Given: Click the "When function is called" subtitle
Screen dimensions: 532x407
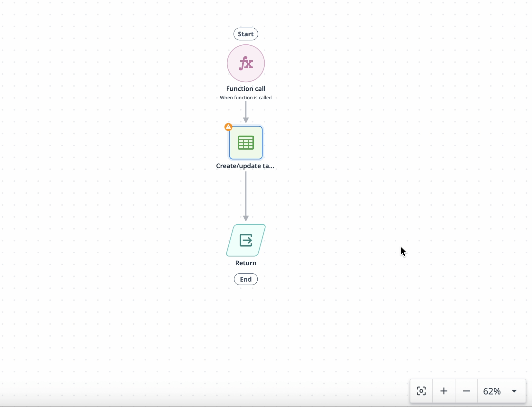Looking at the screenshot, I should coord(246,98).
